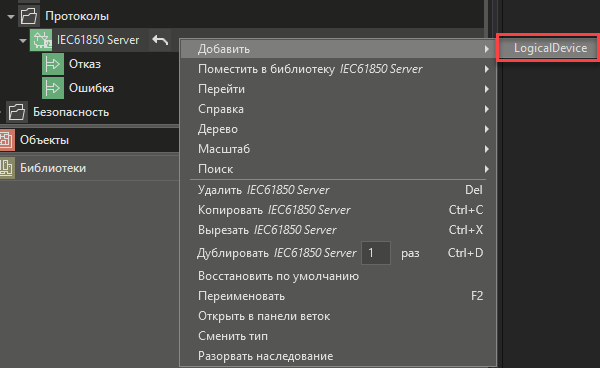The width and height of the screenshot is (600, 368).
Task: Choose LogicalDevice from the submenu
Action: (550, 48)
